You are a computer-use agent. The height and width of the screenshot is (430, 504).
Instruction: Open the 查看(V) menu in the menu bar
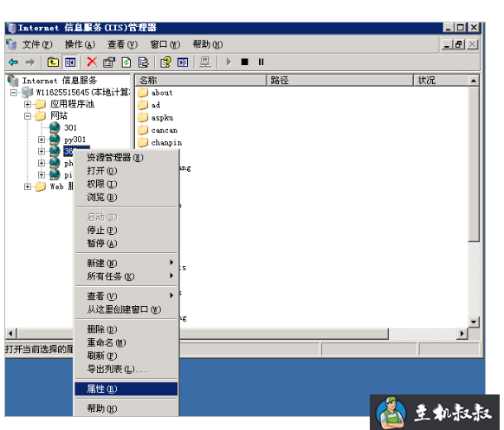[122, 44]
